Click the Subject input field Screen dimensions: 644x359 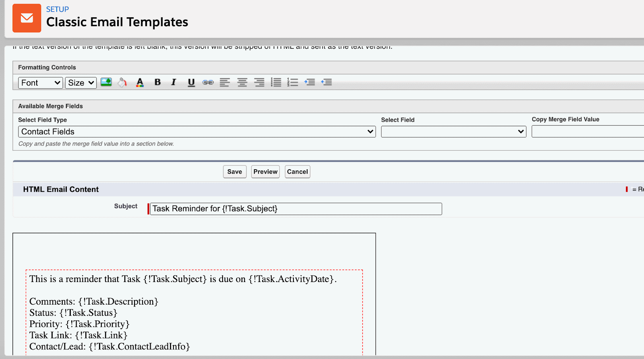pos(296,209)
